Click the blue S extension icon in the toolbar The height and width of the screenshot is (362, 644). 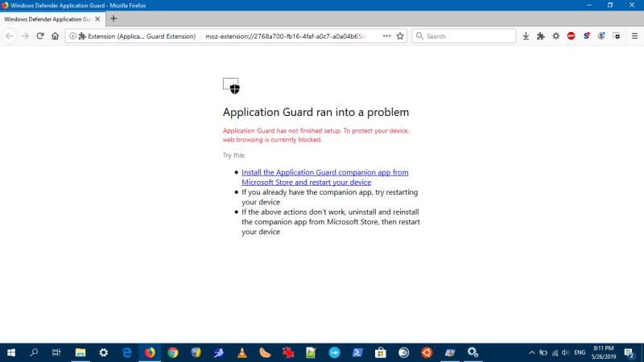pos(587,36)
